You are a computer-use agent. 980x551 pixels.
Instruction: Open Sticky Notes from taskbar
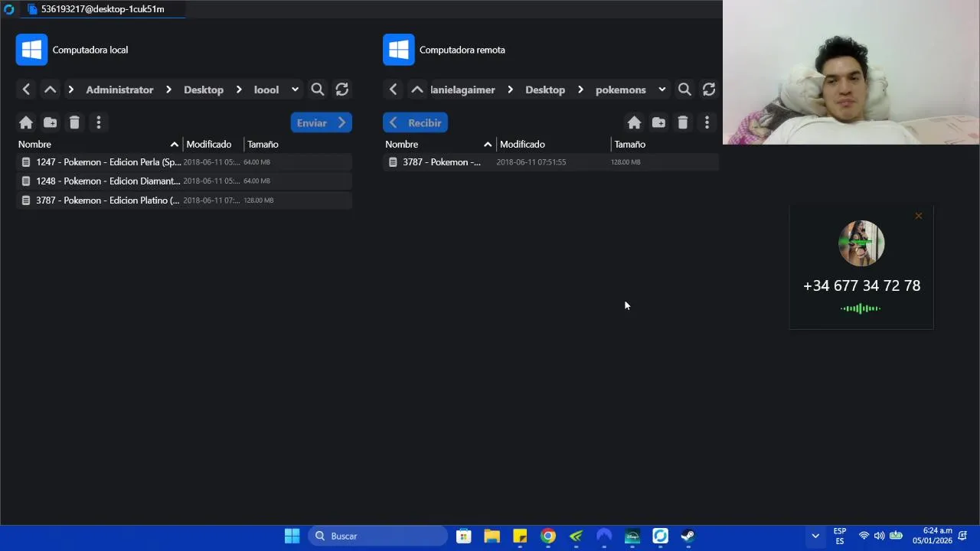click(x=520, y=536)
